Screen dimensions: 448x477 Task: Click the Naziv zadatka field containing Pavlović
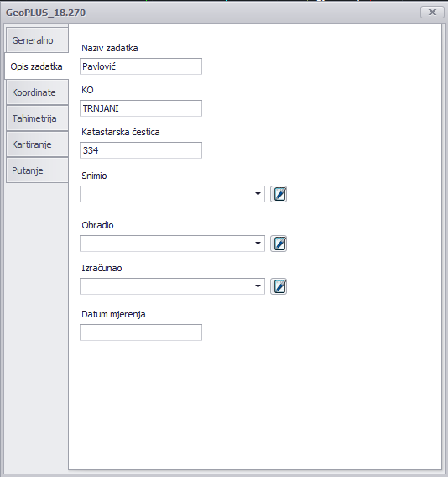141,66
